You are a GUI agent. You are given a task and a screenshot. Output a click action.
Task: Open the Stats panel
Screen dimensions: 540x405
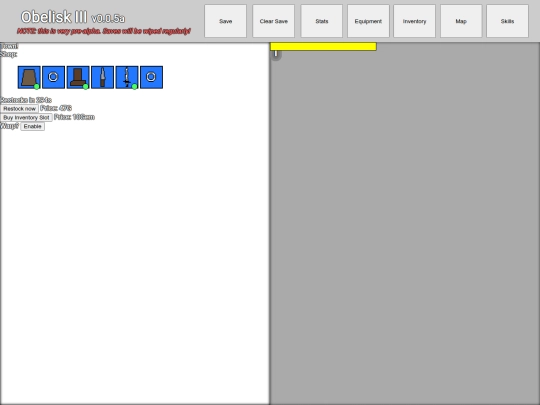click(x=322, y=21)
